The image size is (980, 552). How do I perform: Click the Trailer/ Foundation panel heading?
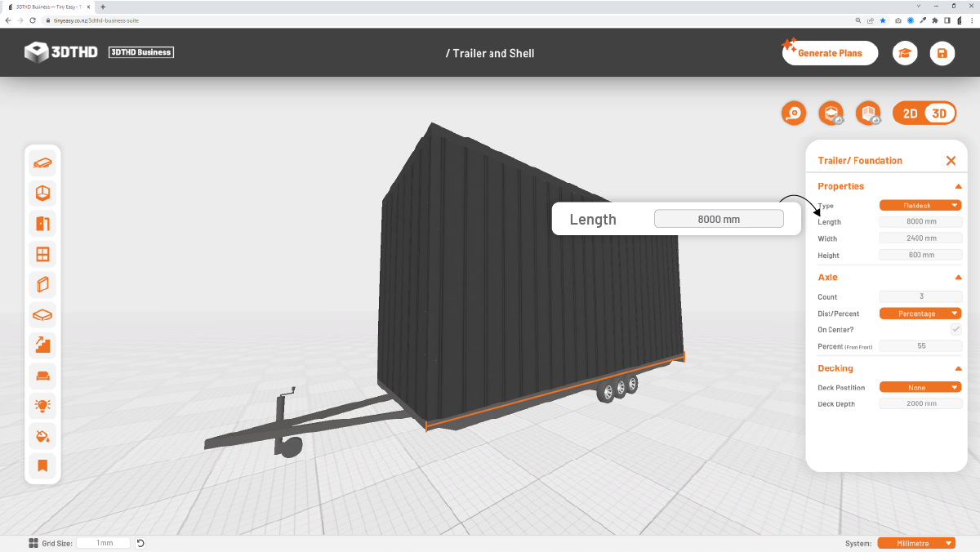click(860, 161)
